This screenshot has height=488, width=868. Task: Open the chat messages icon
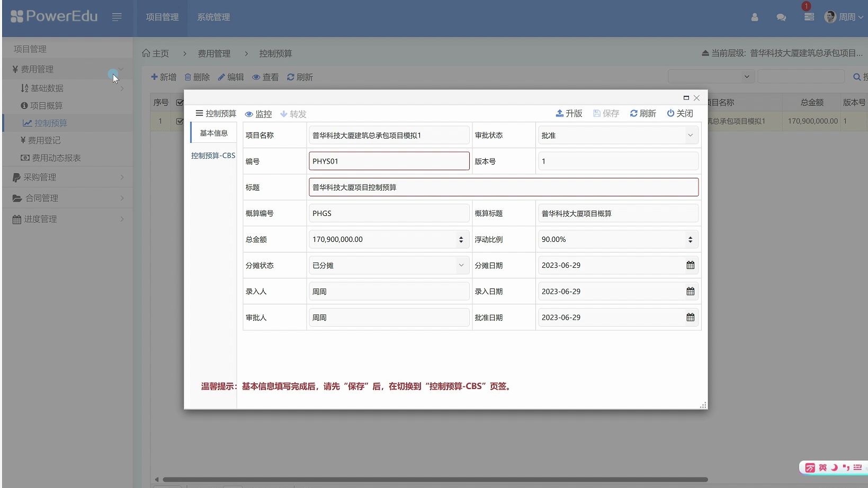(x=781, y=17)
